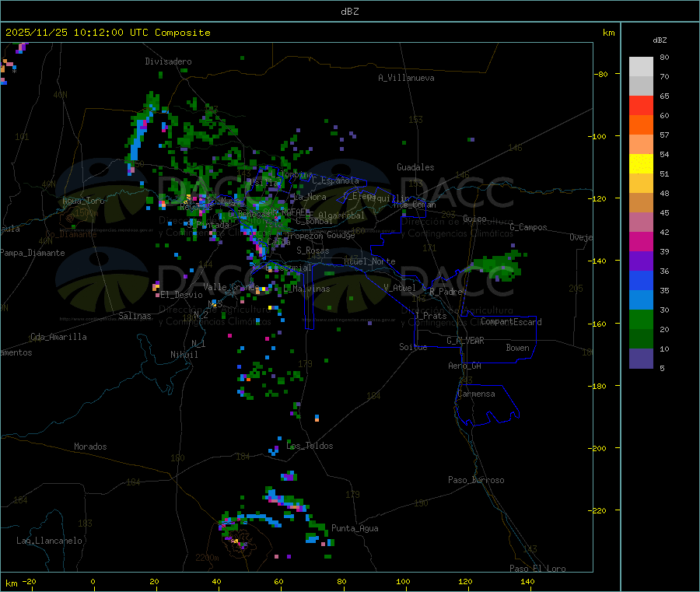Click the Carmensa location label
Screen dimensions: 700x592
476,394
